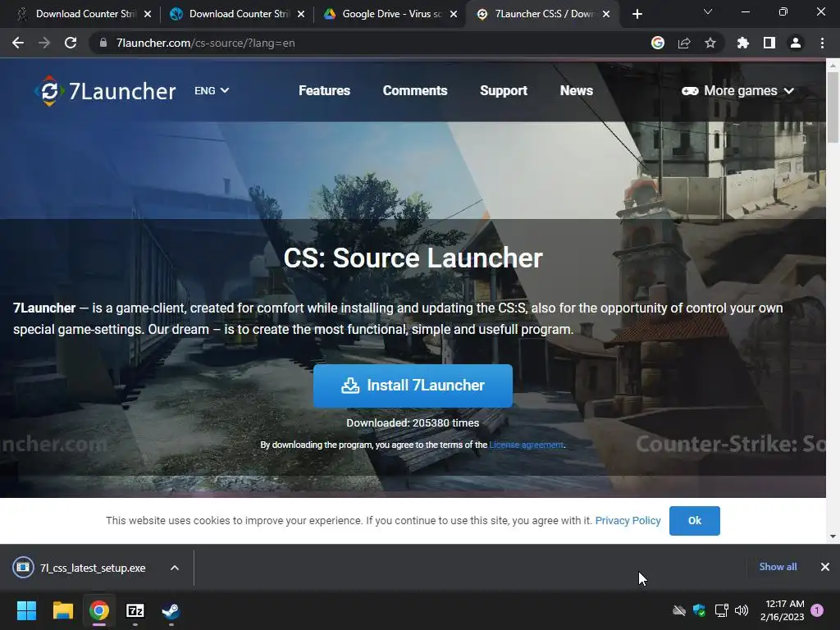Open File Explorer from the taskbar
This screenshot has width=840, height=630.
pyautogui.click(x=62, y=610)
